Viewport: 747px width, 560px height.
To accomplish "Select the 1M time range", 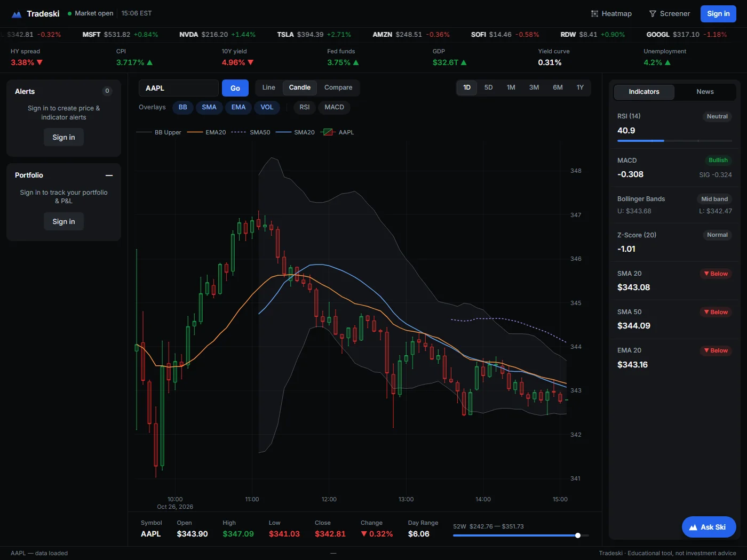I will click(511, 87).
